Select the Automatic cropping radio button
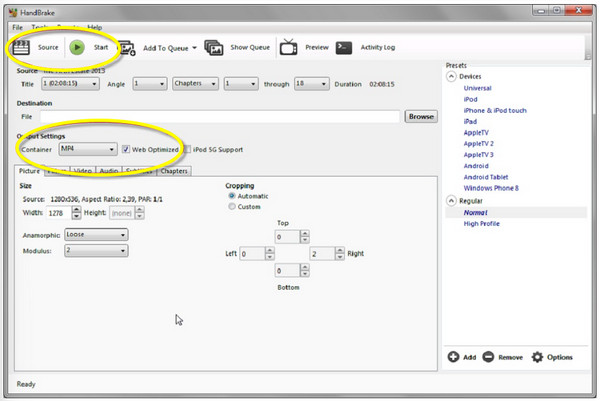 point(232,196)
